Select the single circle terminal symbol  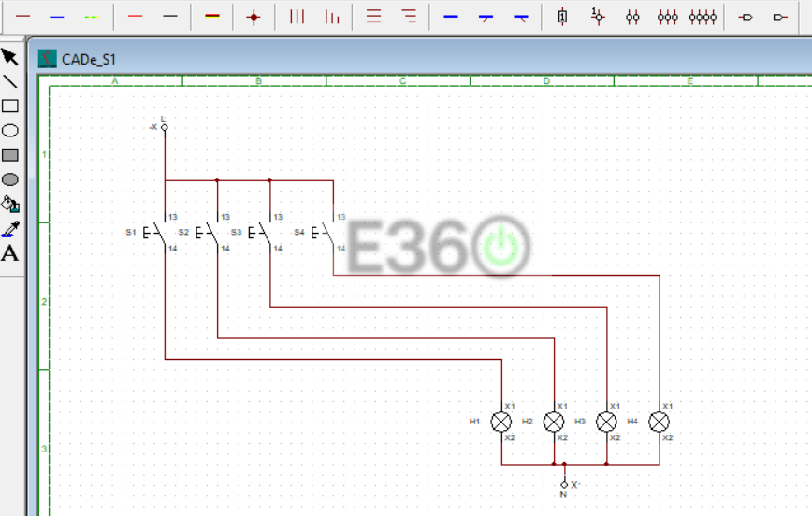pos(598,17)
